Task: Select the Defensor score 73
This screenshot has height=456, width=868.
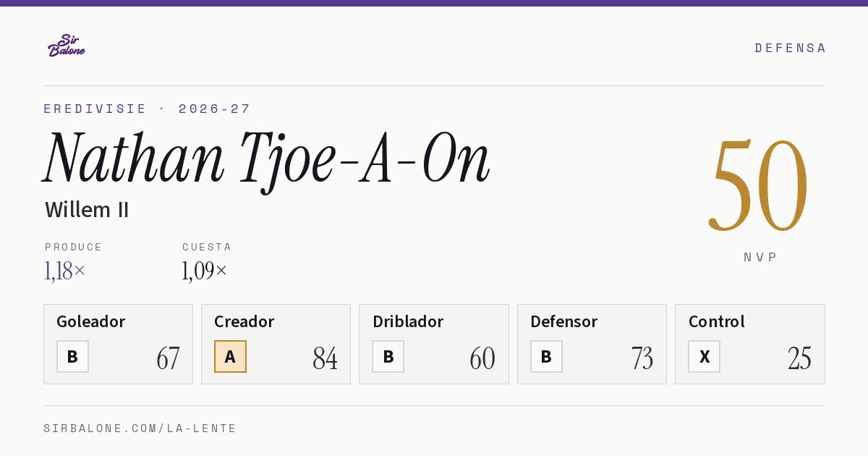Action: [642, 358]
